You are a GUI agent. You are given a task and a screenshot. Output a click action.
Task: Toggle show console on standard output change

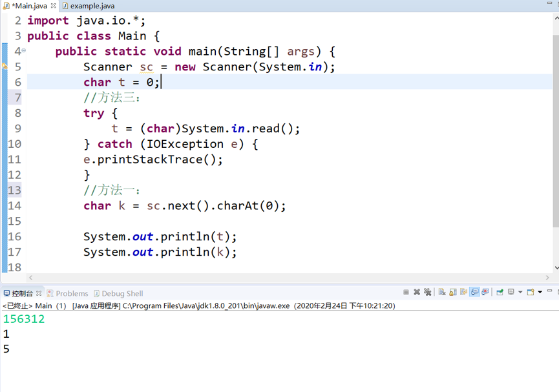pyautogui.click(x=474, y=292)
